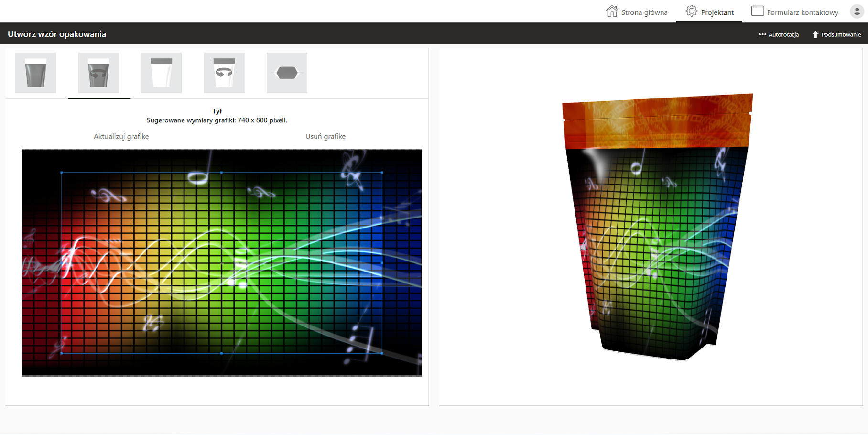Screen dimensions: 868x435
Task: Click the top-center crop selection handle
Action: (x=221, y=173)
